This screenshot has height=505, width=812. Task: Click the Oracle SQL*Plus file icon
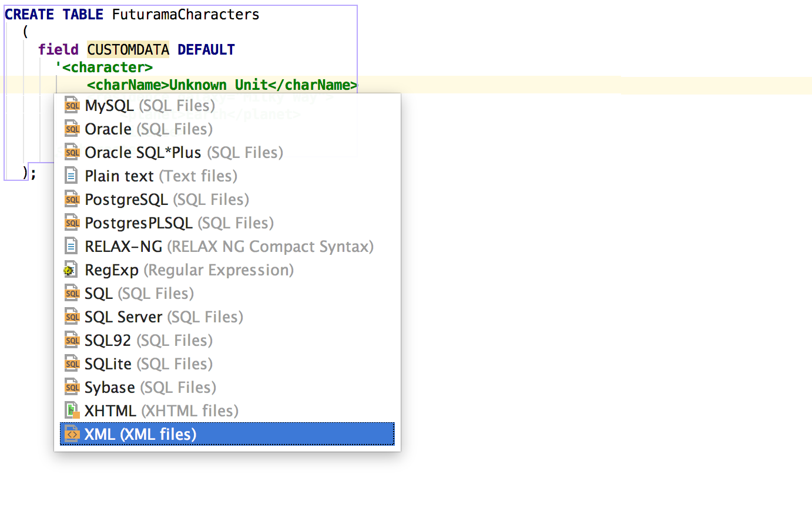[72, 153]
